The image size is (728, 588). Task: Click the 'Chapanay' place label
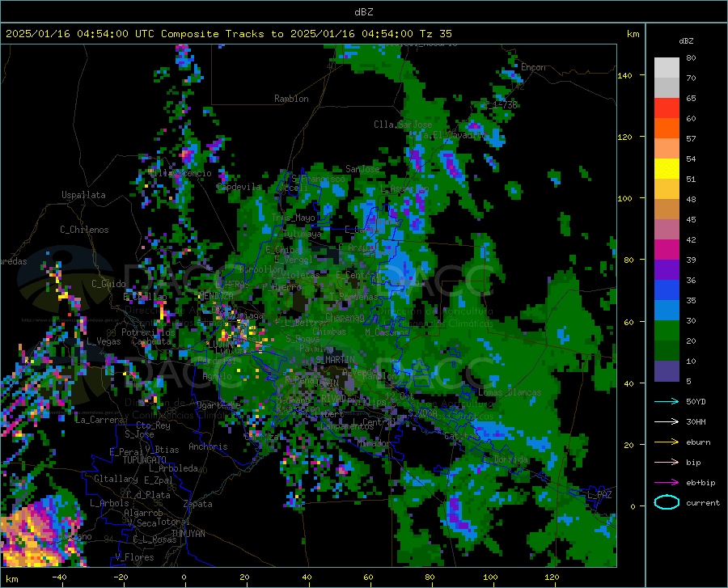click(345, 317)
